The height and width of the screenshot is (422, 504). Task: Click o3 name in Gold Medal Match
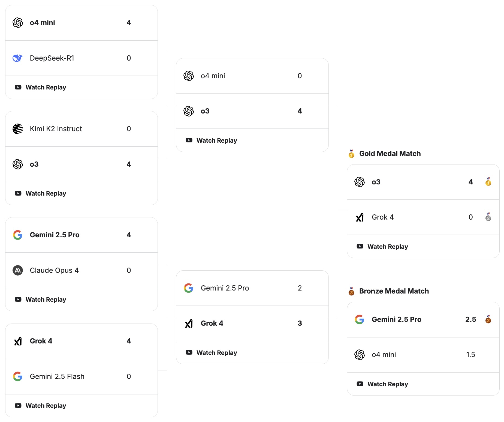(x=376, y=182)
